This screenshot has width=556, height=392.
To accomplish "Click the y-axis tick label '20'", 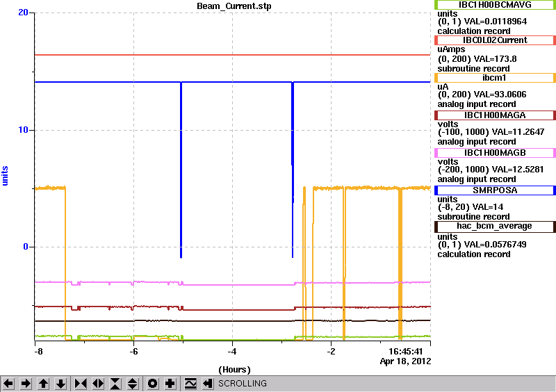I will pyautogui.click(x=23, y=13).
